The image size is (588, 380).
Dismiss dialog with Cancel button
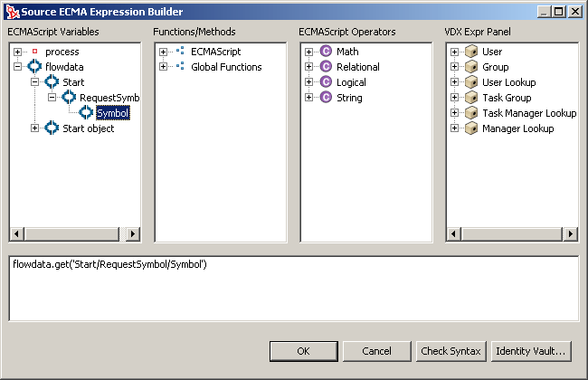[x=377, y=351]
